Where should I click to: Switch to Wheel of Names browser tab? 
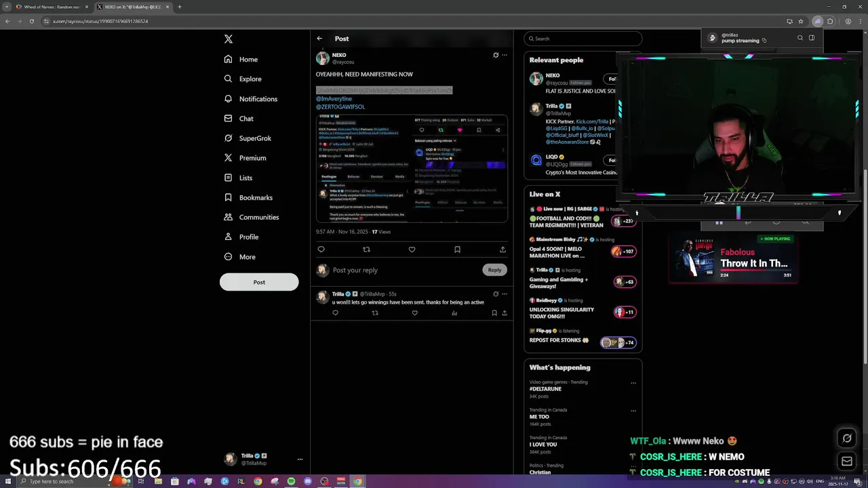(51, 7)
